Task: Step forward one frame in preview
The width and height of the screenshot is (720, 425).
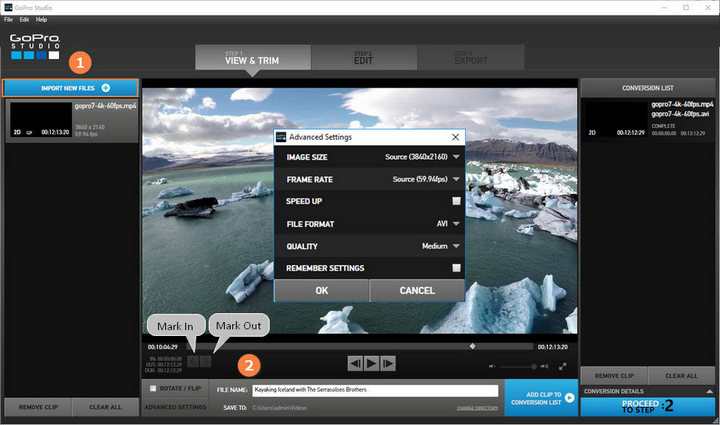Action: click(388, 363)
